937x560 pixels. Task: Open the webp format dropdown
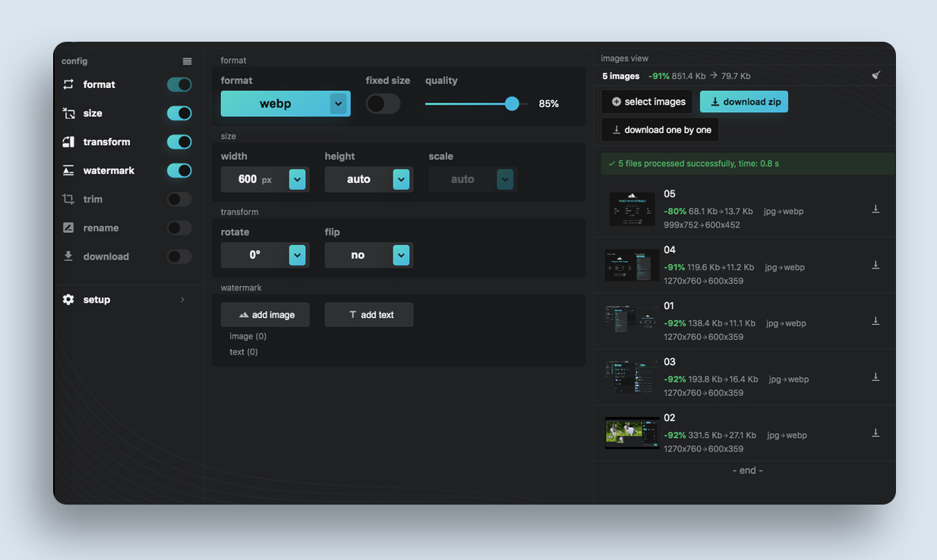[286, 104]
